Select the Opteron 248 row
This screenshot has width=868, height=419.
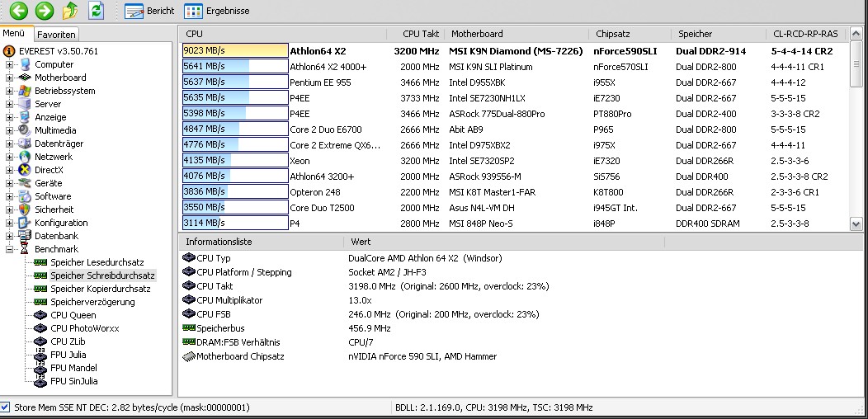click(515, 192)
